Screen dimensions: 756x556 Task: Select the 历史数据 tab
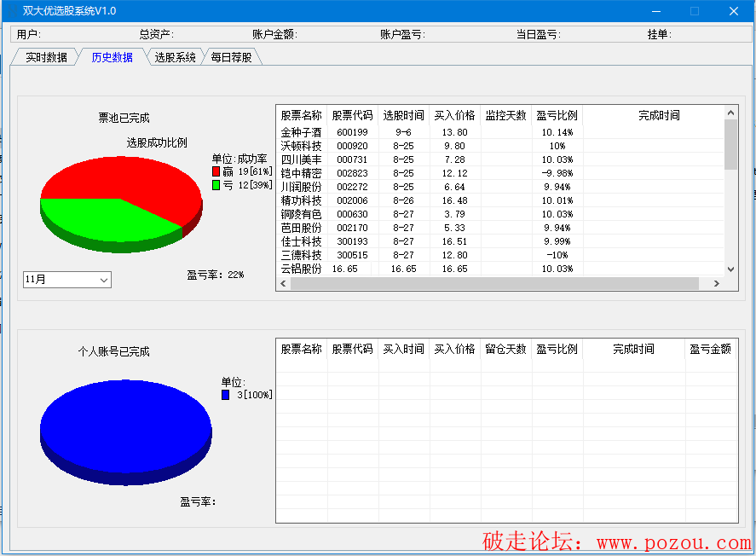point(112,57)
